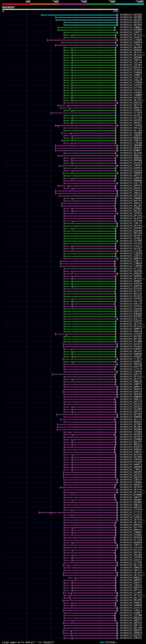Select the UniRef100_C4JFB6 label
This screenshot has width=146, height=644.
pyautogui.click(x=131, y=562)
